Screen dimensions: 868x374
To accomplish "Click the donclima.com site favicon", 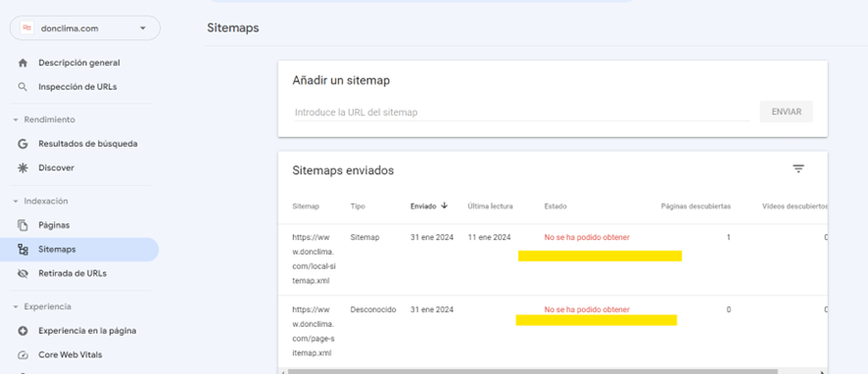I will [x=26, y=28].
